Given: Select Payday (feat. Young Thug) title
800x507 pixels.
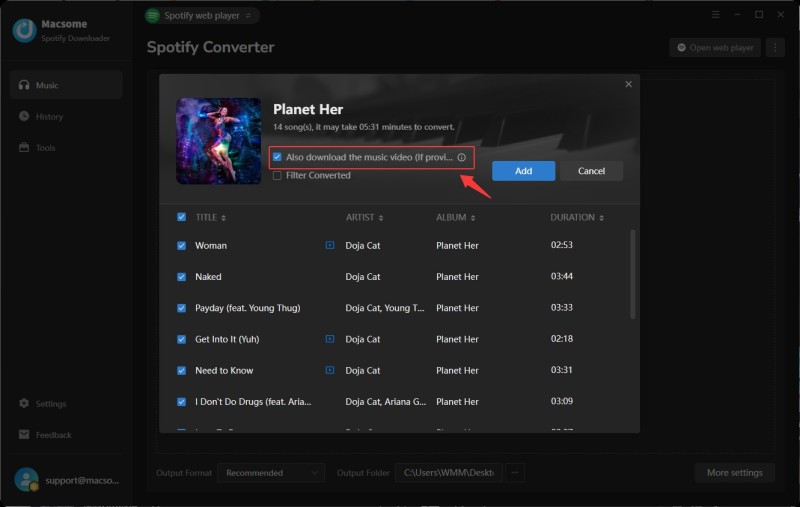Looking at the screenshot, I should [x=247, y=308].
